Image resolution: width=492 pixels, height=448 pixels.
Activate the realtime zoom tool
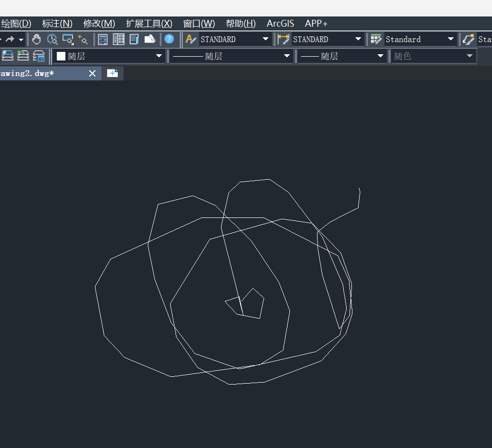52,39
